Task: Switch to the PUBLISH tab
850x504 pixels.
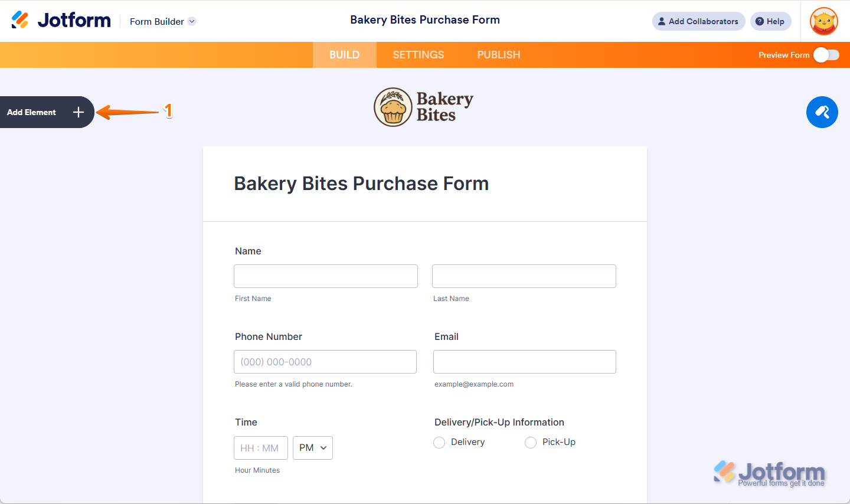Action: coord(499,55)
